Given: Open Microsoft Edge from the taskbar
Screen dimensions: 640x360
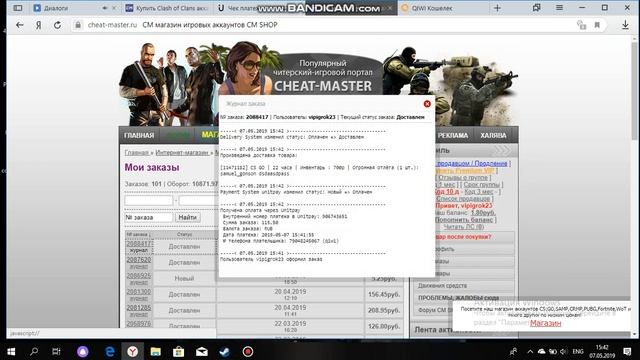Looking at the screenshot, I should (x=109, y=351).
